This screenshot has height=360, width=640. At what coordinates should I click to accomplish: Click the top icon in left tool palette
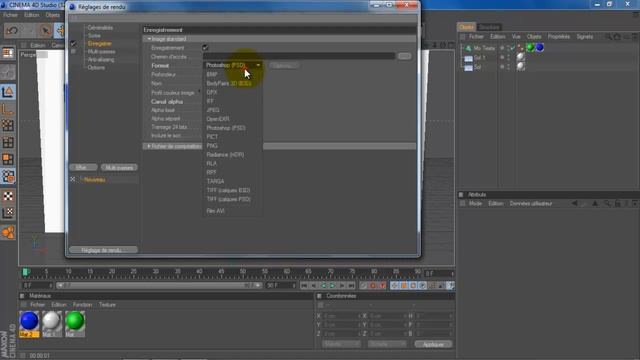pyautogui.click(x=8, y=53)
